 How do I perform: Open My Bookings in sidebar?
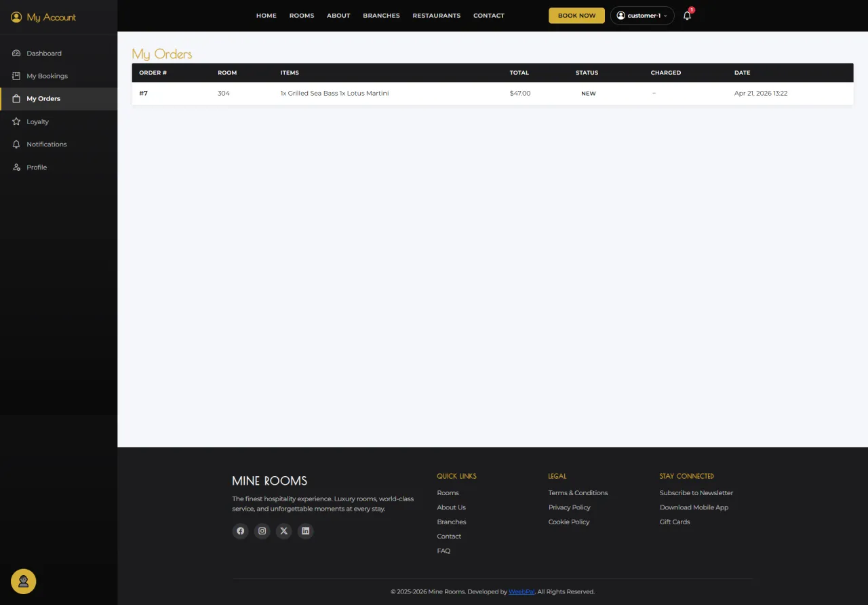coord(58,76)
